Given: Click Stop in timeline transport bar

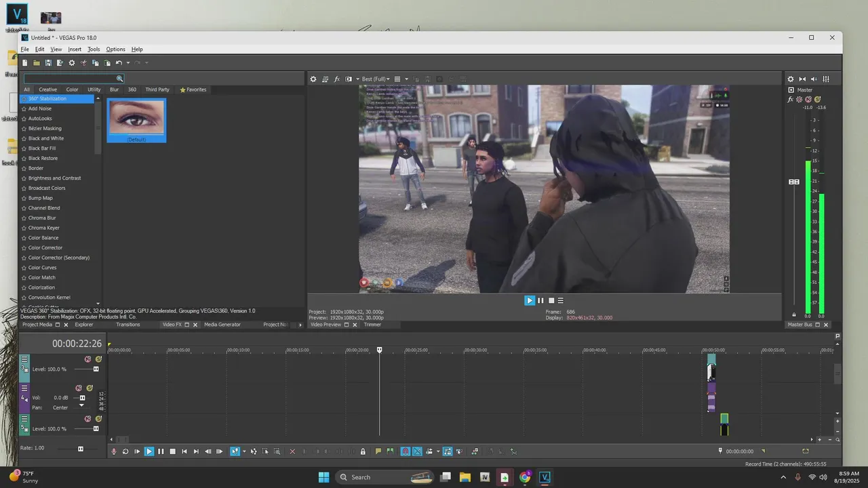Looking at the screenshot, I should [x=172, y=451].
